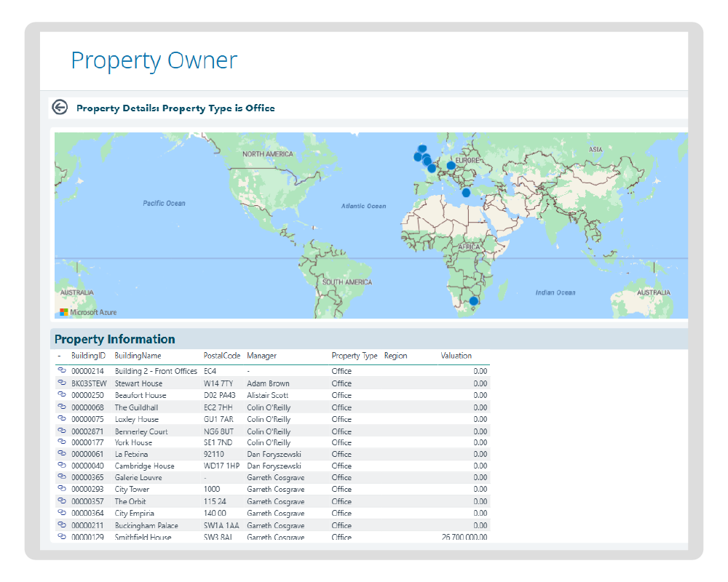
Task: Click the Valuation column header
Action: (x=456, y=356)
